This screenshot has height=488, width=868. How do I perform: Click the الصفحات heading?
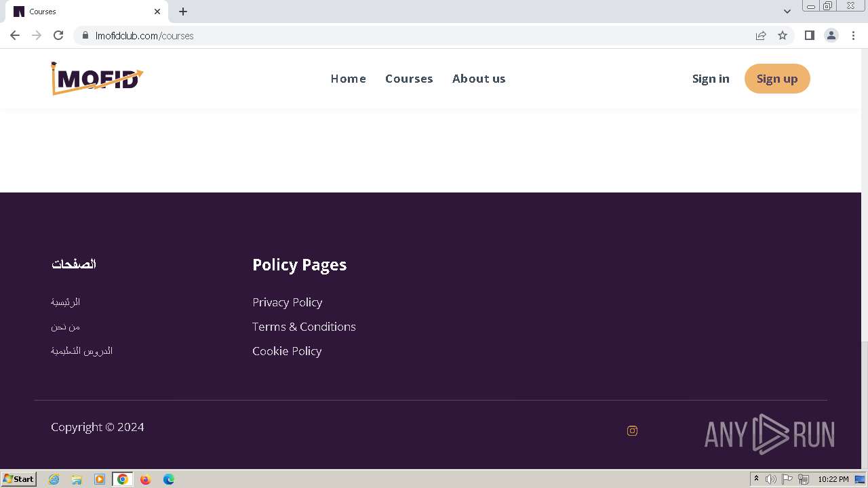click(73, 264)
